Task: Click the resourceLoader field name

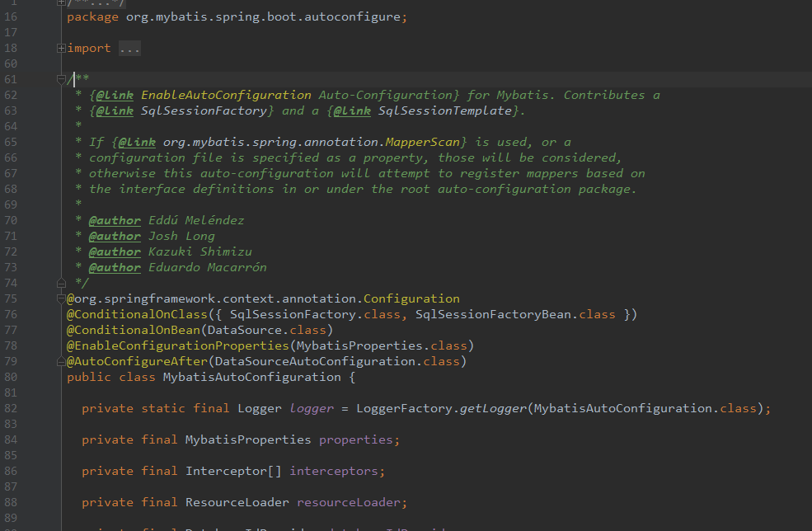Action: click(x=349, y=502)
